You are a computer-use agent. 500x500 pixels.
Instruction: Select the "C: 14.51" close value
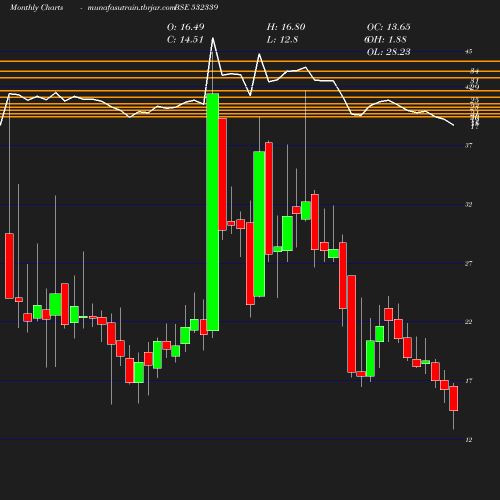click(185, 40)
